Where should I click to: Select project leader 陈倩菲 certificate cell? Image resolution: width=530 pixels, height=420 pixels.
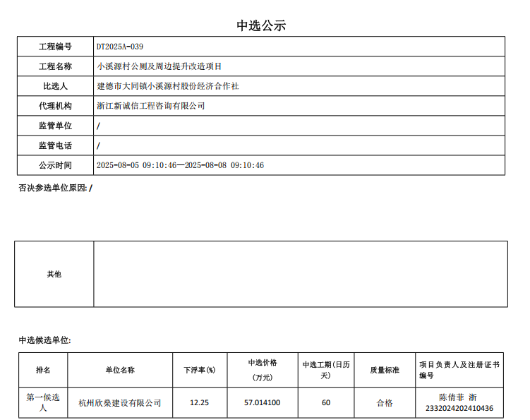[x=459, y=402]
